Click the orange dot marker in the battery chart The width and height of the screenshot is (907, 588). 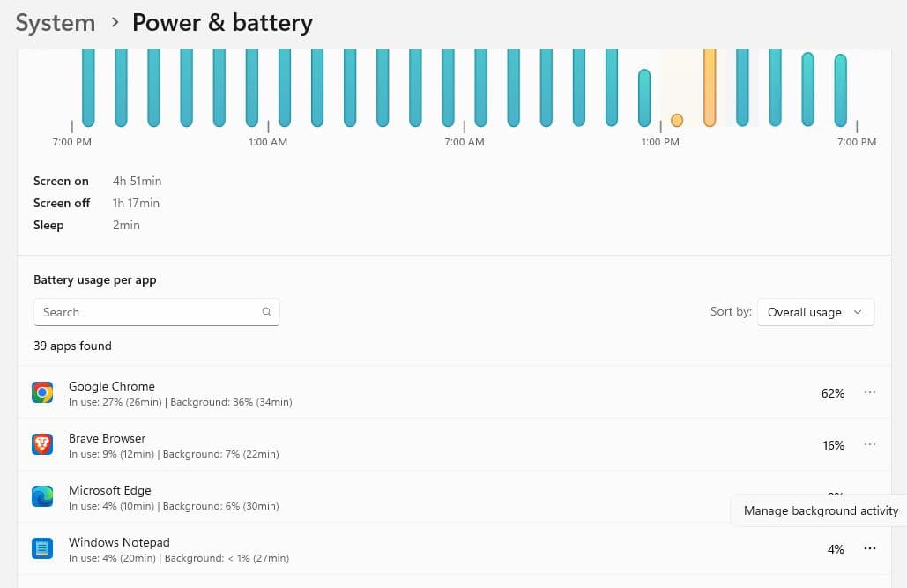click(677, 120)
